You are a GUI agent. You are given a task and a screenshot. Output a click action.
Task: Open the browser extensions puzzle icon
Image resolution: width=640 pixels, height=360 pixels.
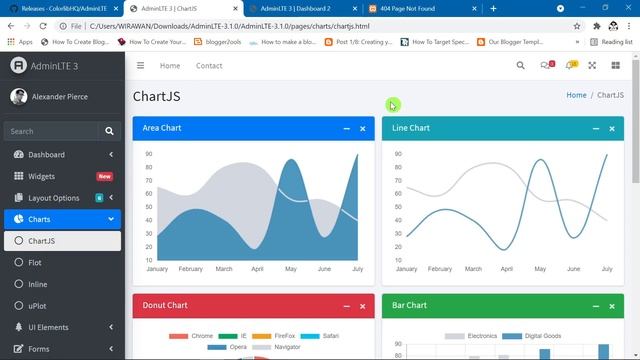(x=596, y=26)
